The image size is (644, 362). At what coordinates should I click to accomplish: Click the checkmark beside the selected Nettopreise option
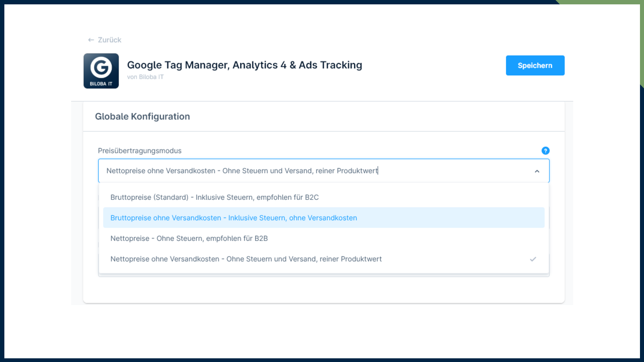pyautogui.click(x=533, y=259)
